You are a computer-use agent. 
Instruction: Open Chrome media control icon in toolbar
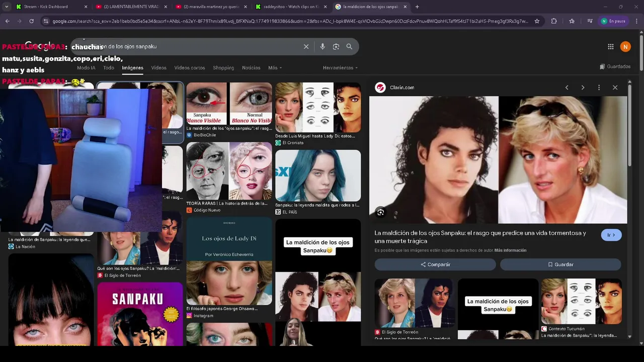[590, 21]
